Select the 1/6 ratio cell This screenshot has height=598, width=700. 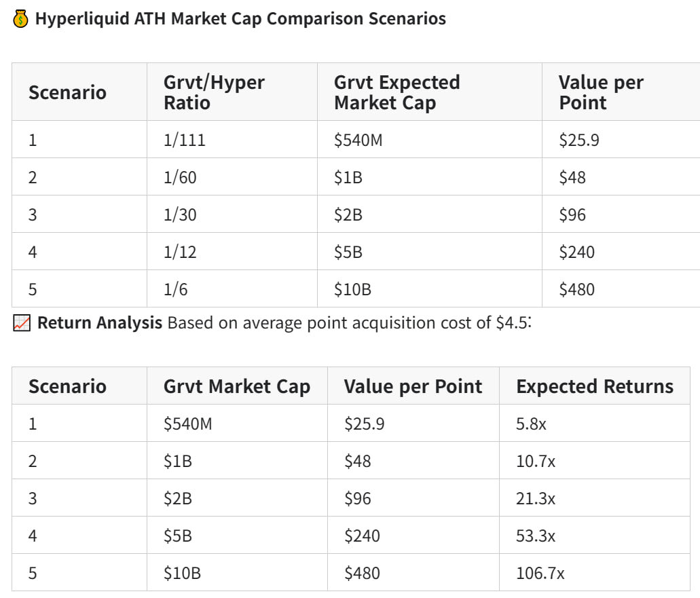175,290
